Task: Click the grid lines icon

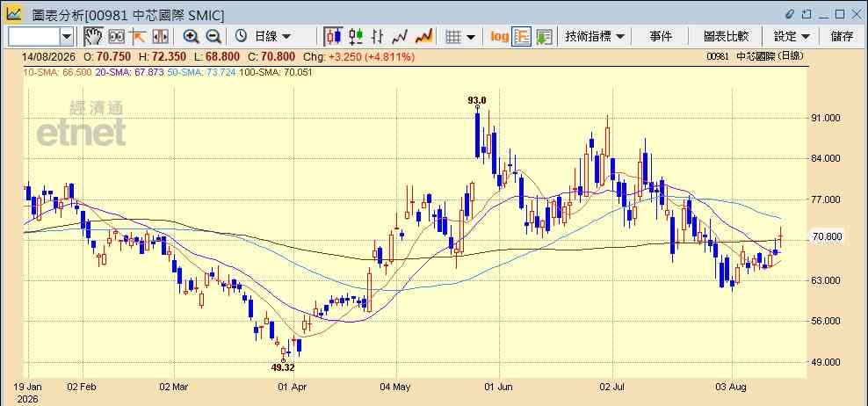Action: (453, 37)
